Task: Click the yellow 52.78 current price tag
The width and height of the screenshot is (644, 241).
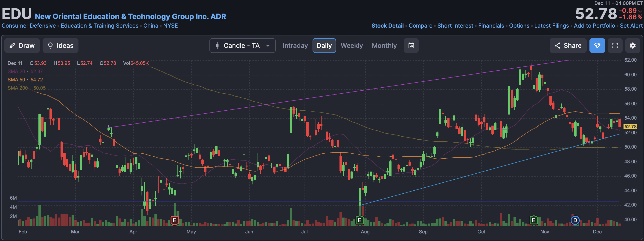Action: pyautogui.click(x=630, y=126)
